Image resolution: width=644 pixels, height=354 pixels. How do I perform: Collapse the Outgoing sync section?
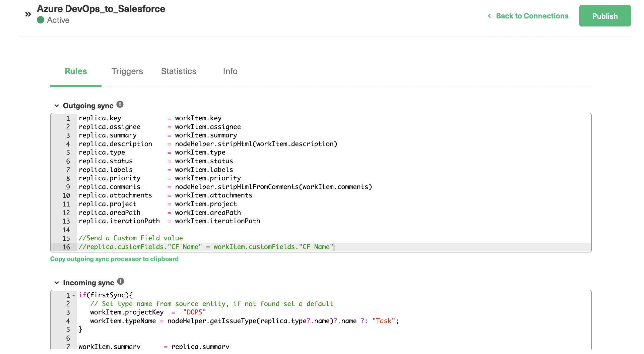pos(57,106)
